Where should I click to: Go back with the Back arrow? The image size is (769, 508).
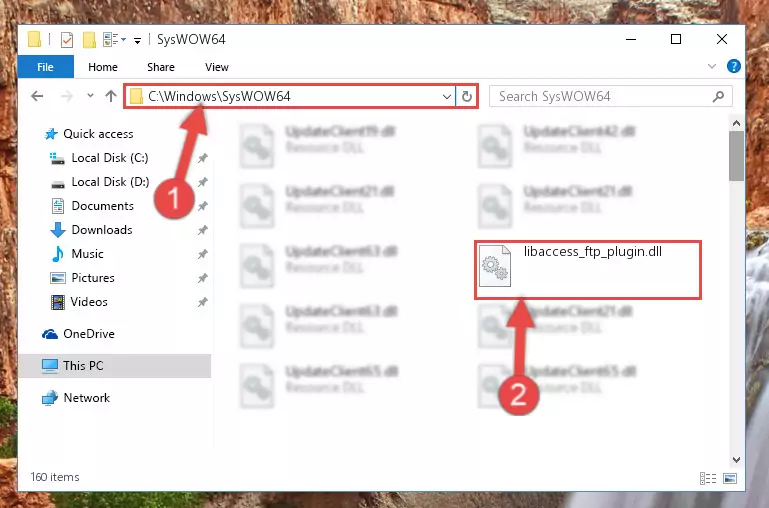tap(37, 96)
